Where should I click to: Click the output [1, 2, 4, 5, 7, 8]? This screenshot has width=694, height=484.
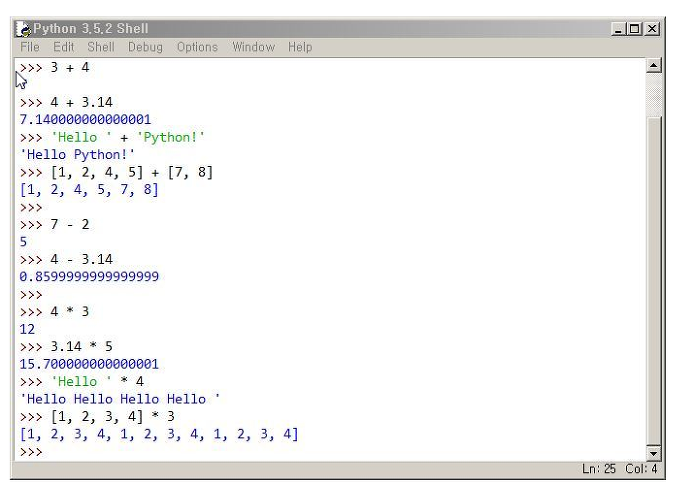[x=89, y=189]
